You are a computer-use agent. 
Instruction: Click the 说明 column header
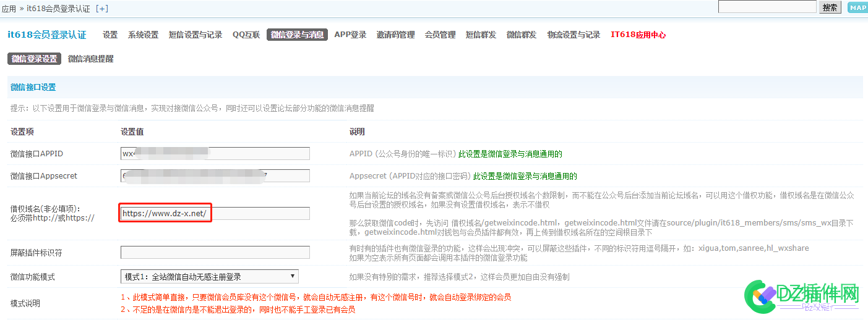pyautogui.click(x=357, y=132)
